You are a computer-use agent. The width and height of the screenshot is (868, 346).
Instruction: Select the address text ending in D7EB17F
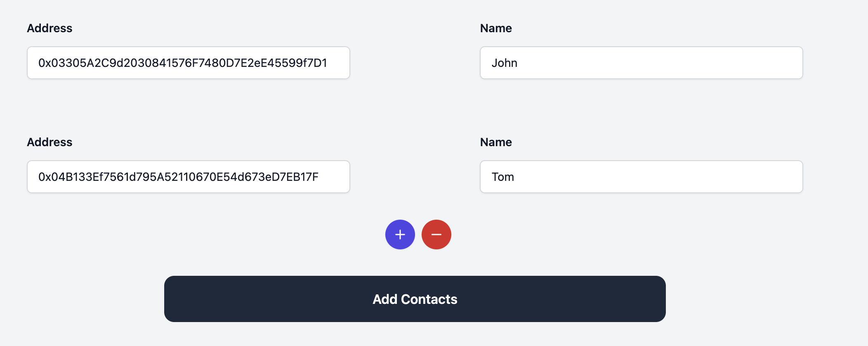point(178,177)
